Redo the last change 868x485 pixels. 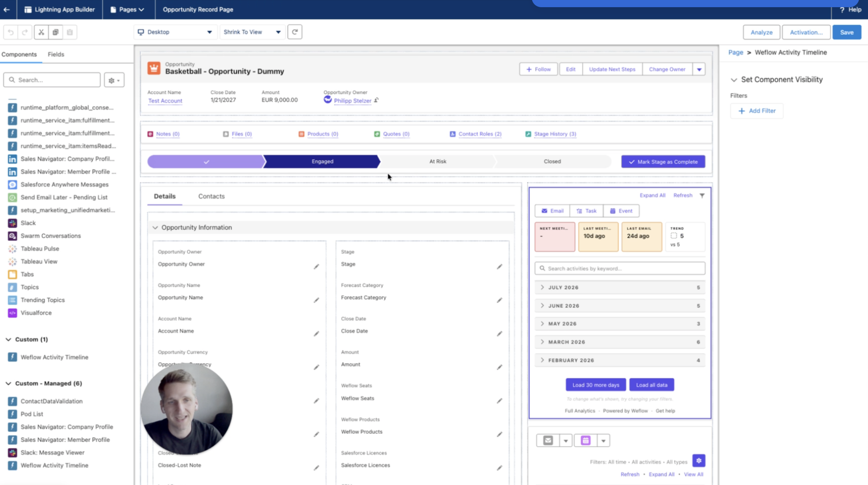coord(25,32)
